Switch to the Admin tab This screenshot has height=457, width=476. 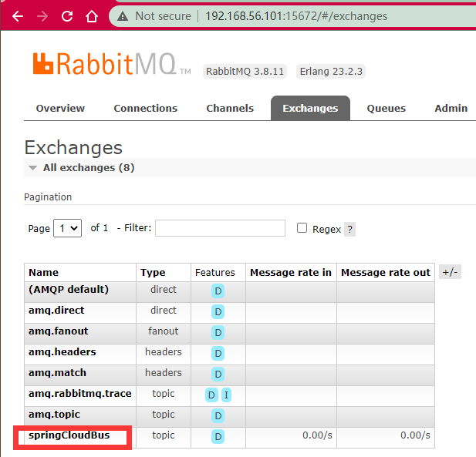451,108
